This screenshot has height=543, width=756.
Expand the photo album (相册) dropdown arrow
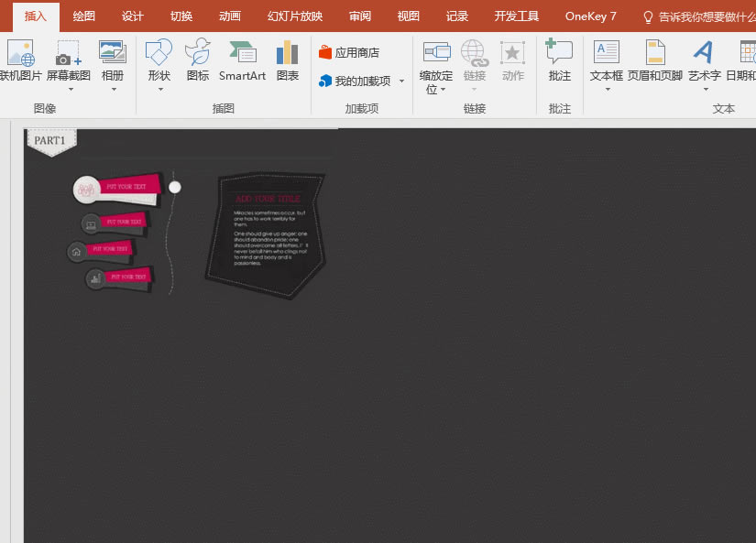coord(114,90)
